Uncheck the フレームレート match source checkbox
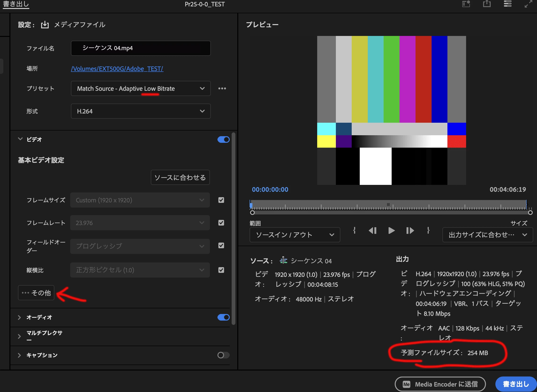 click(x=221, y=223)
